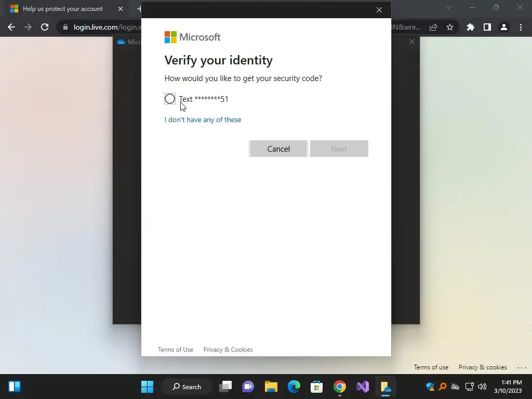Open the three-dots menu beside Privacy & cookies
The width and height of the screenshot is (532, 399).
point(522,367)
